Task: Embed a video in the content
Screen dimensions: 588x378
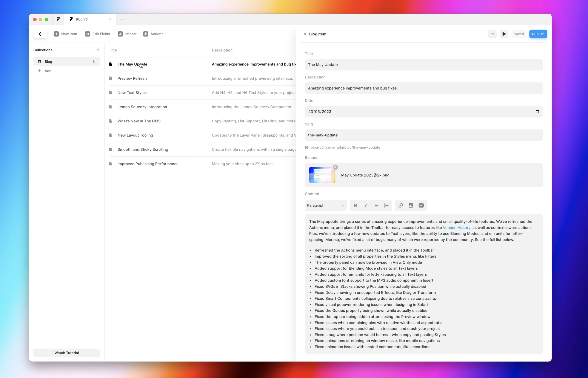Action: coord(421,206)
